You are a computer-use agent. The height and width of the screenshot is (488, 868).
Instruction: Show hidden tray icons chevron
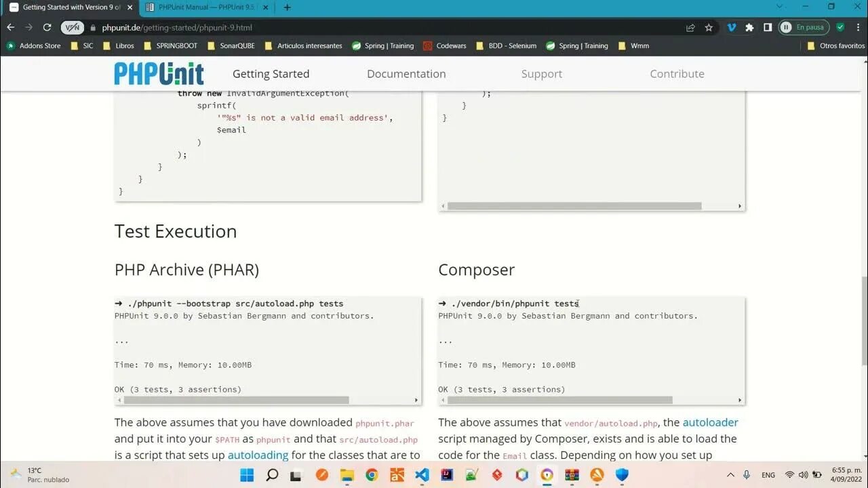[x=730, y=474]
